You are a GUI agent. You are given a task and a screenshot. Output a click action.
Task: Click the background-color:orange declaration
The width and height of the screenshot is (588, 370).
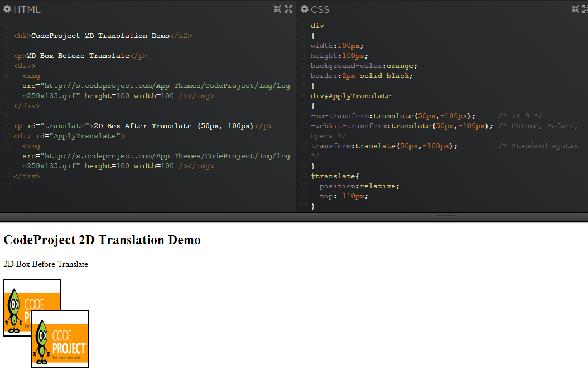point(364,66)
